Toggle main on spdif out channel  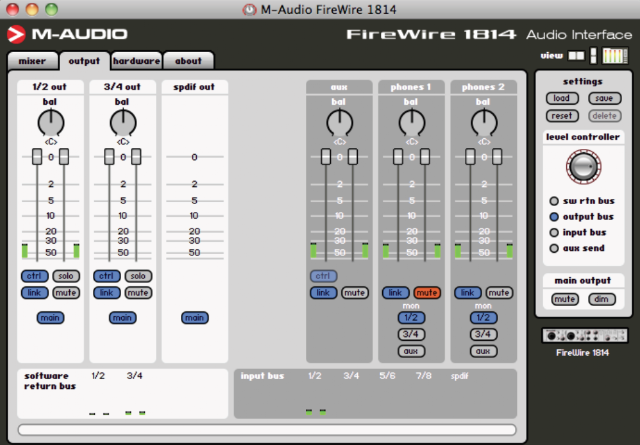(195, 318)
